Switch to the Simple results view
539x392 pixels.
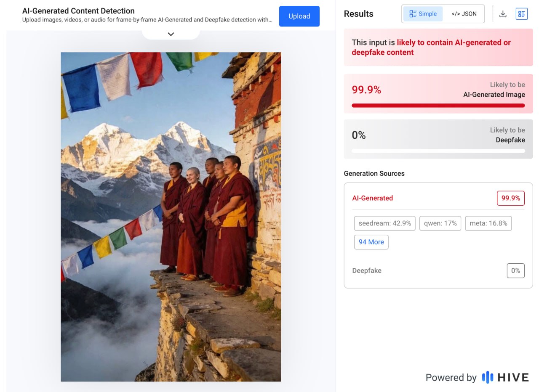pyautogui.click(x=423, y=14)
